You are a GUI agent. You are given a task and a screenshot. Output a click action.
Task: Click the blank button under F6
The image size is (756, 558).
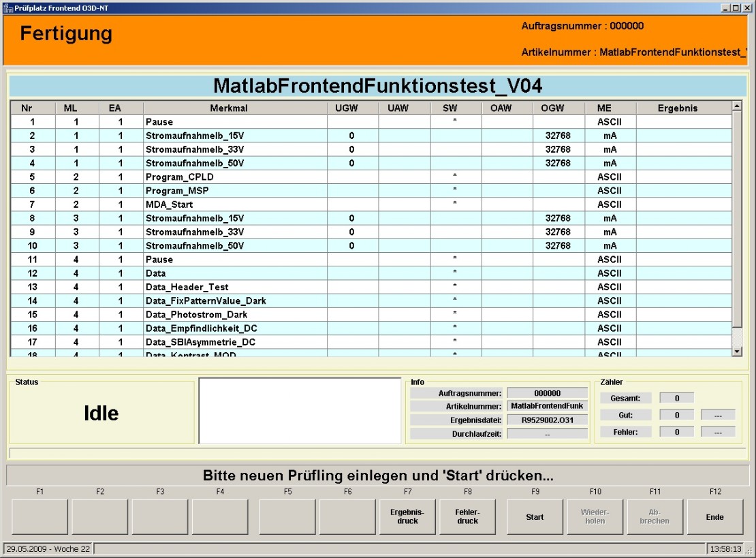347,516
